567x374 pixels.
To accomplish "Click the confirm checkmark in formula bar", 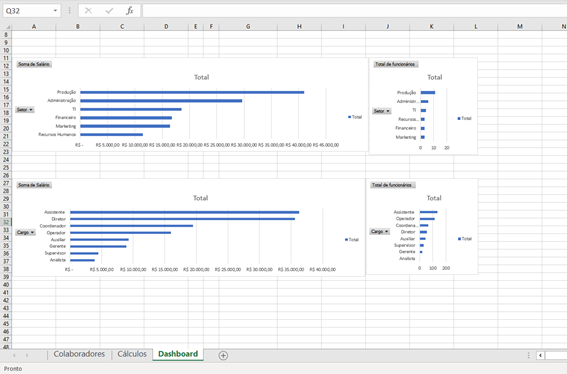I will click(109, 11).
